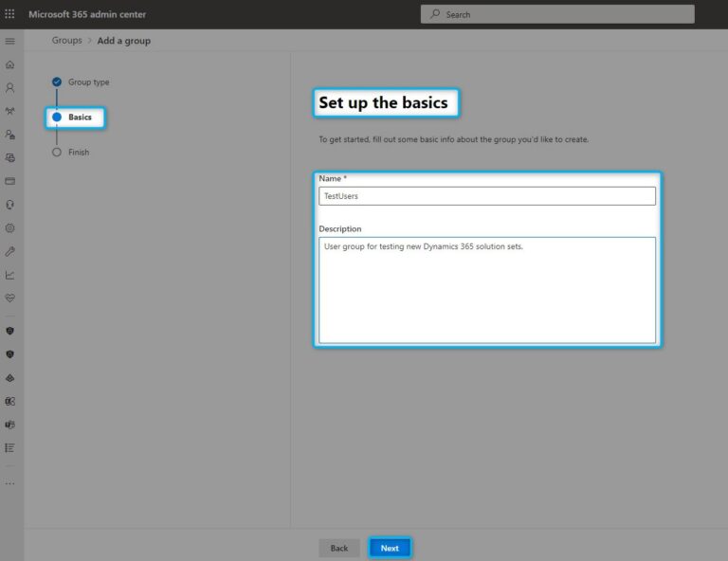Open Teams admin center icon

pyautogui.click(x=10, y=425)
